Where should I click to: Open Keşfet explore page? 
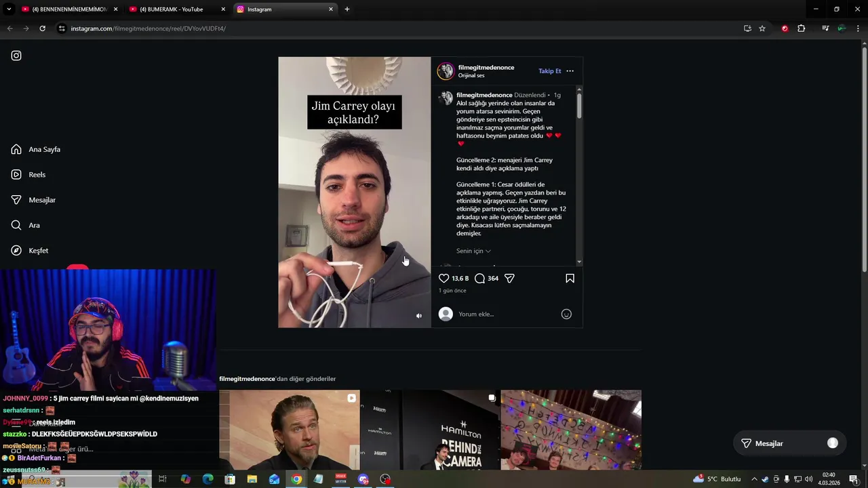30,250
